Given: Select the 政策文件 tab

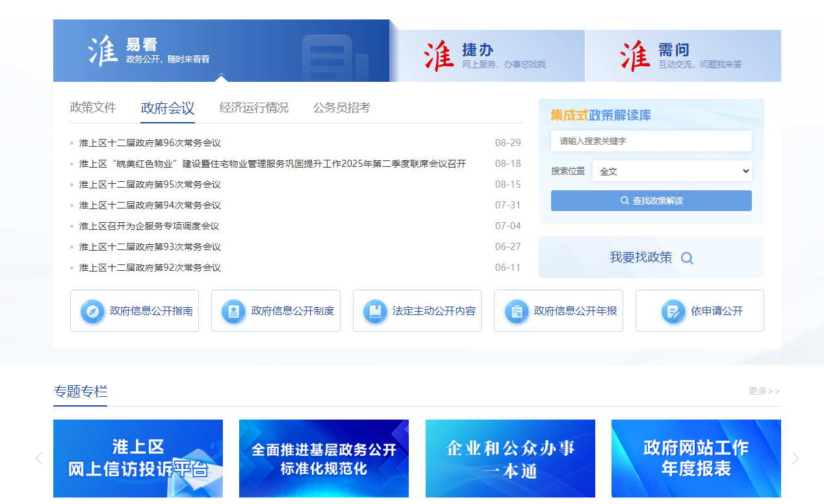Looking at the screenshot, I should (x=93, y=108).
